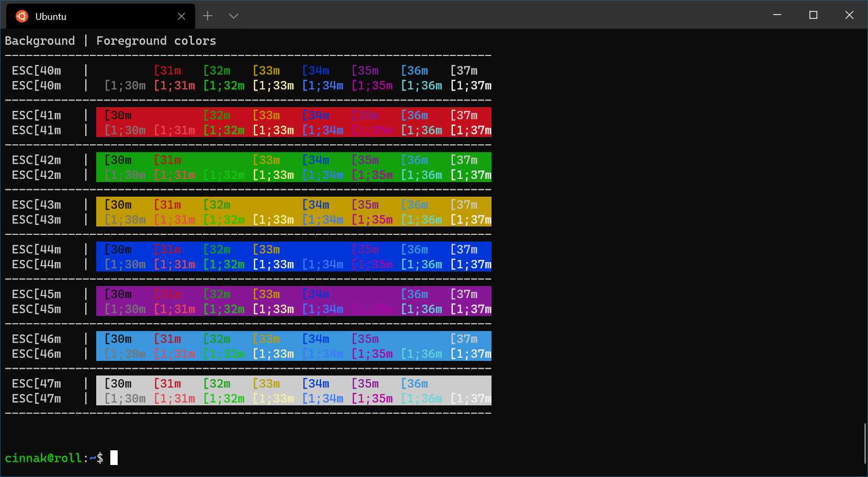Click [32m on the yellow ESC[43m background
The height and width of the screenshot is (477, 868).
coord(216,205)
